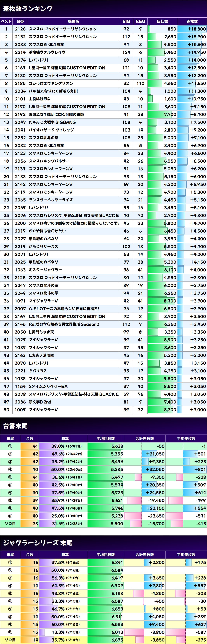Select machine number 2132 in rank 2
Image resolution: width=207 pixels, height=644 pixels.
[x=20, y=37]
